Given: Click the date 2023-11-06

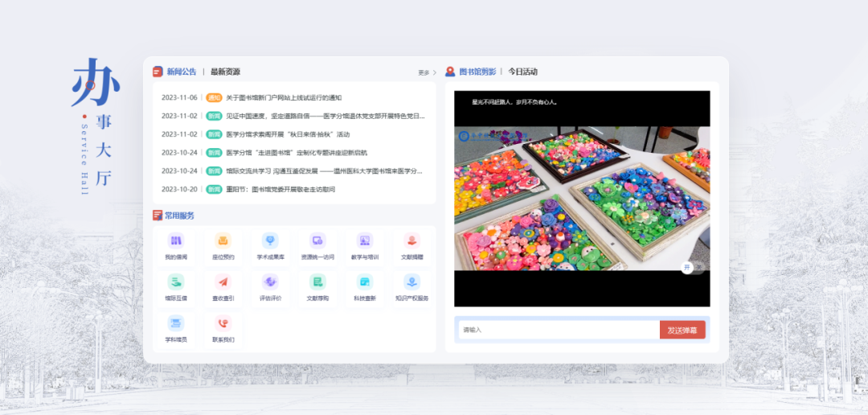Looking at the screenshot, I should click(179, 97).
